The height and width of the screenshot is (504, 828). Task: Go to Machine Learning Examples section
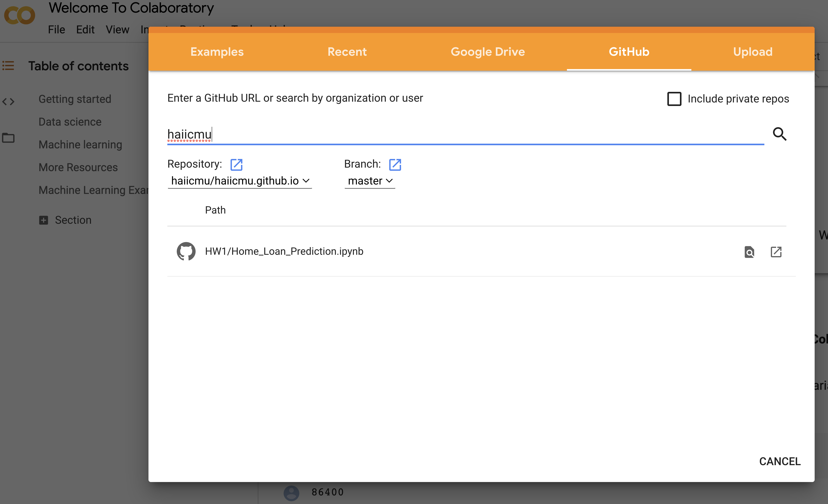[x=93, y=190]
